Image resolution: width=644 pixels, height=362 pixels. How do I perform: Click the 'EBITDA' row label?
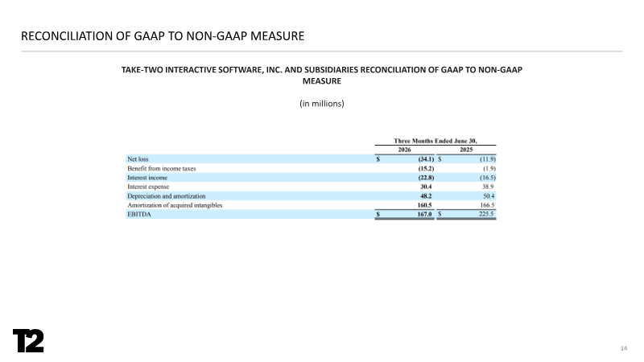(x=138, y=214)
